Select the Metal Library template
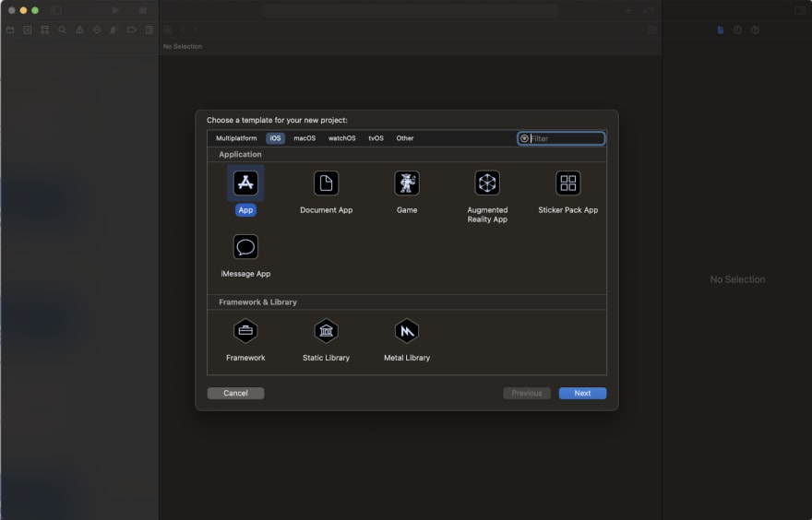 click(x=407, y=340)
